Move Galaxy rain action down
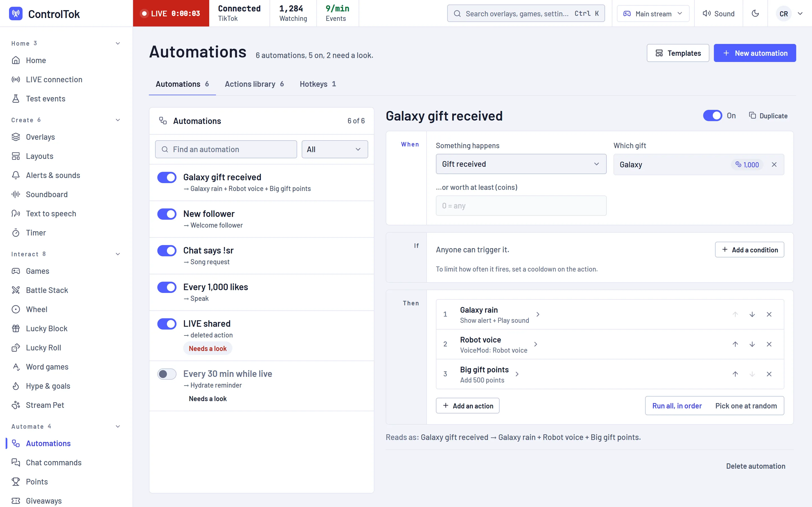The width and height of the screenshot is (812, 507). [752, 314]
